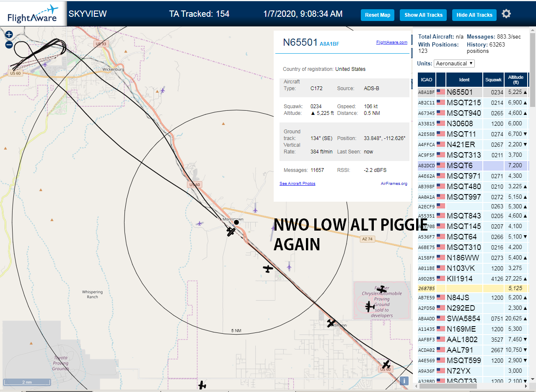Viewport: 536px width, 392px height.
Task: Click Hide All Tracks button
Action: tap(474, 15)
